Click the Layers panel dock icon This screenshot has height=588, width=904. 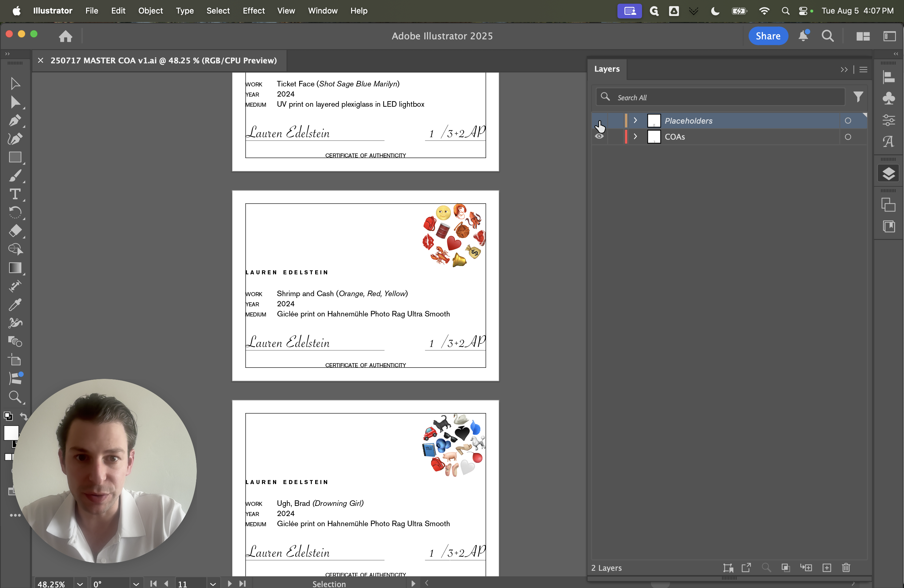coord(888,173)
